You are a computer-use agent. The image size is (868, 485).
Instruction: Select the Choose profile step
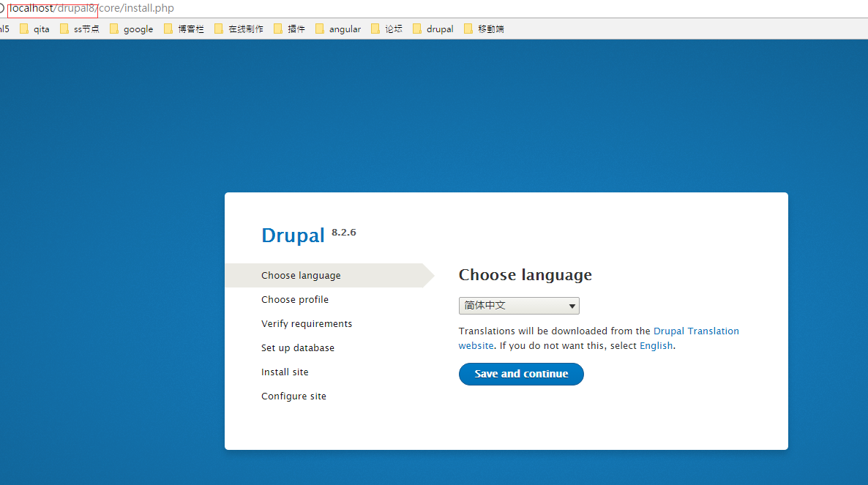click(x=295, y=299)
